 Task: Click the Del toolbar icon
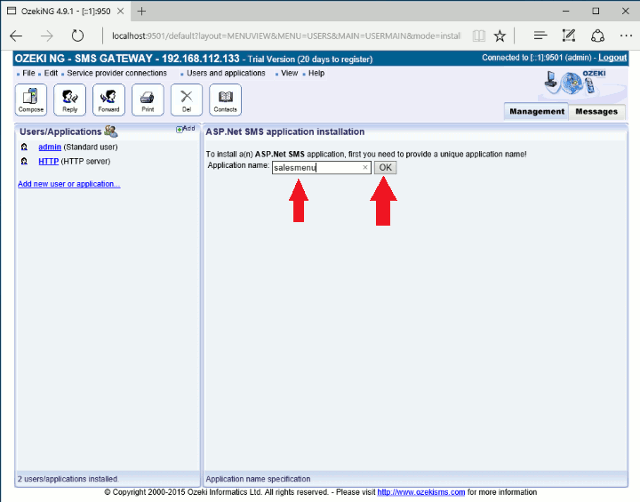tap(185, 99)
